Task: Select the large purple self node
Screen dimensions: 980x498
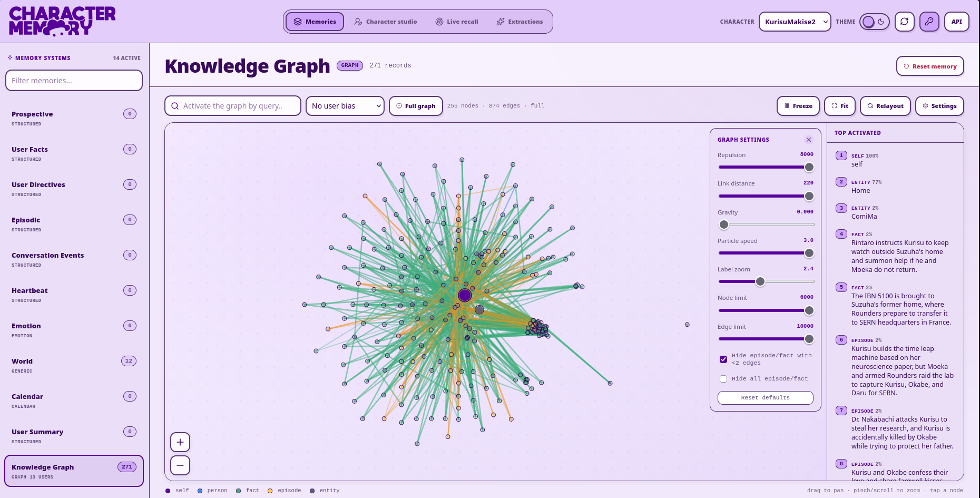Action: (x=465, y=295)
